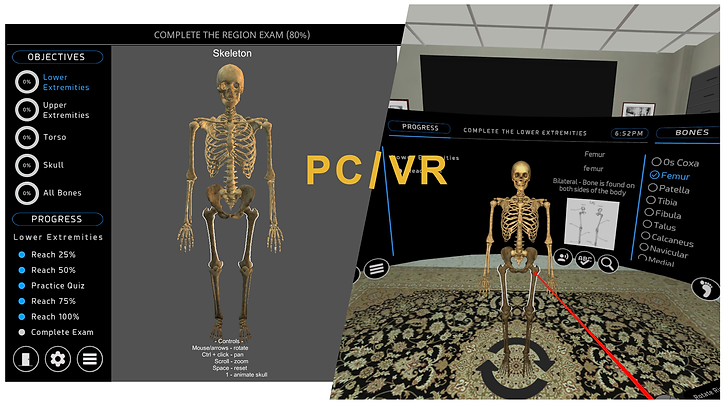Select the Calcaneus radio button
The width and height of the screenshot is (724, 405).
pos(645,236)
